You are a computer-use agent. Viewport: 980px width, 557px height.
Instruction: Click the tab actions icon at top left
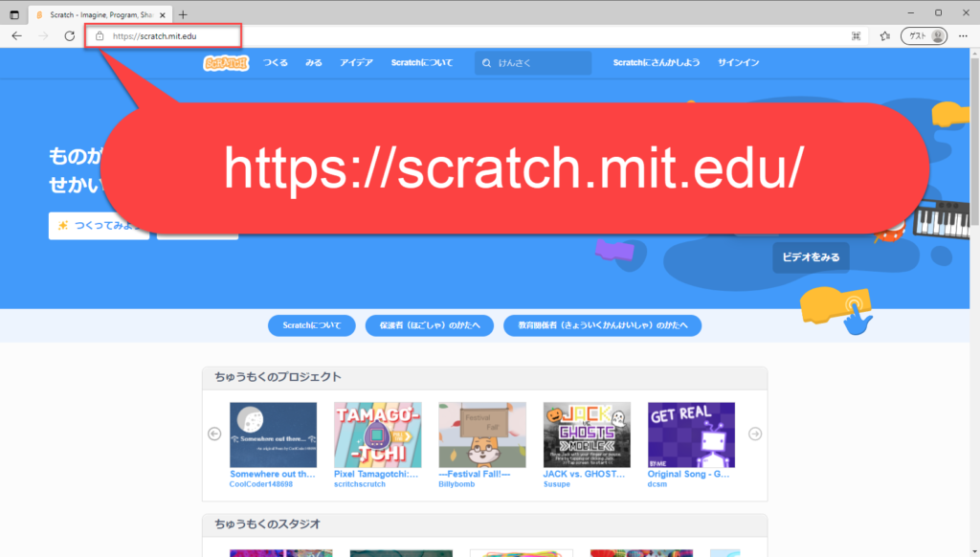click(x=13, y=13)
